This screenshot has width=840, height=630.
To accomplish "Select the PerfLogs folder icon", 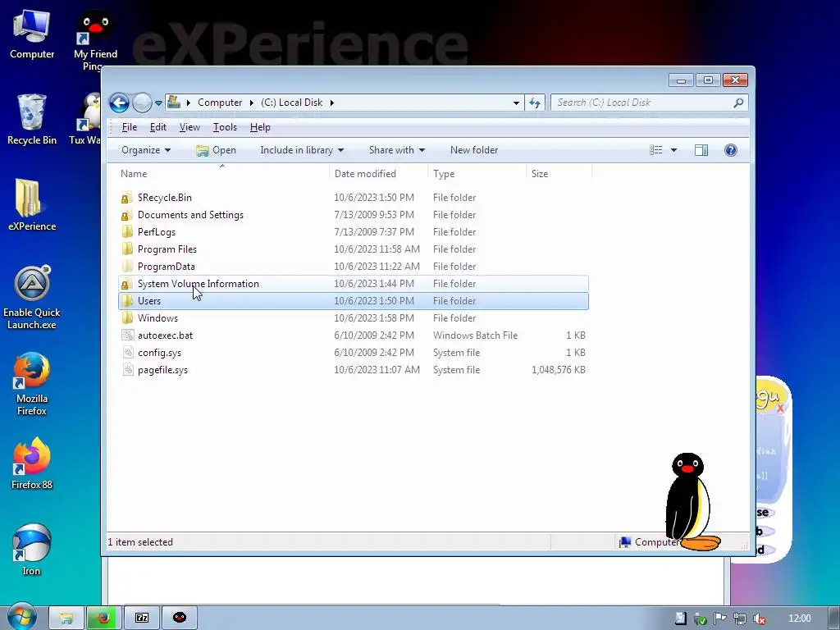I will point(127,232).
